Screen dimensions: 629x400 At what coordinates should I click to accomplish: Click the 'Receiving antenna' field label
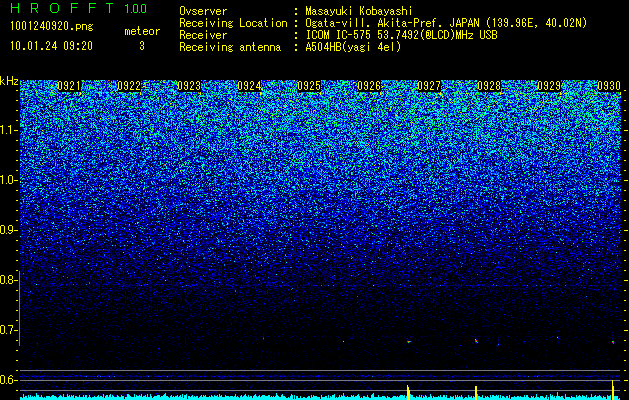click(230, 47)
